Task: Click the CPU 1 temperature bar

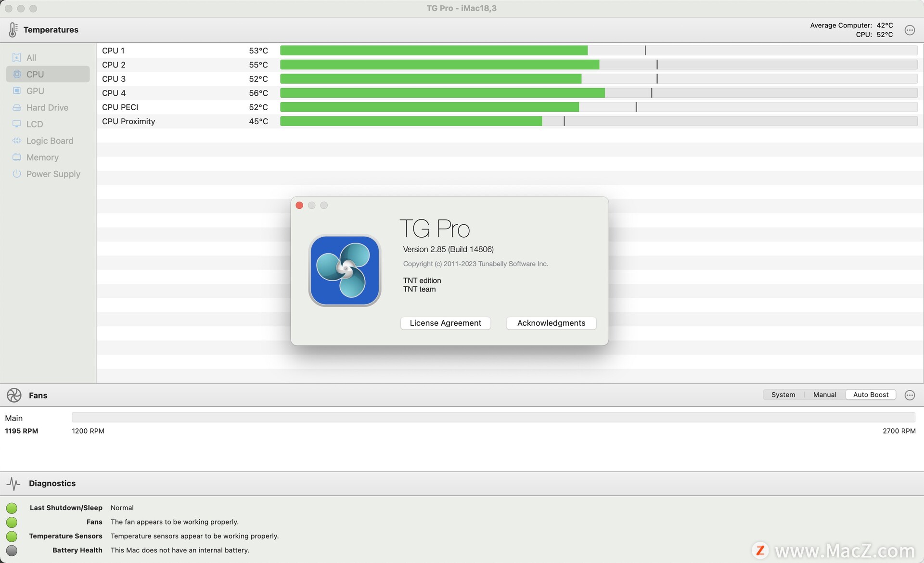Action: pyautogui.click(x=599, y=51)
